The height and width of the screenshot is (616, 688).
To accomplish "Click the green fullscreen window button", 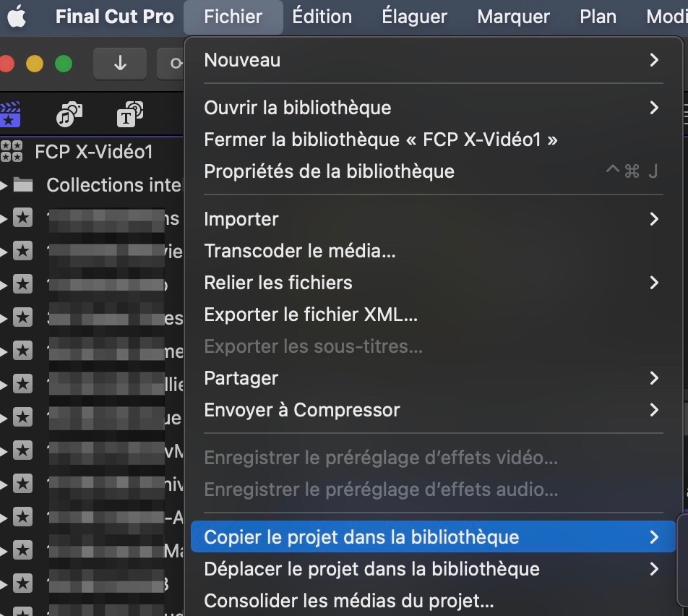I will [x=64, y=64].
